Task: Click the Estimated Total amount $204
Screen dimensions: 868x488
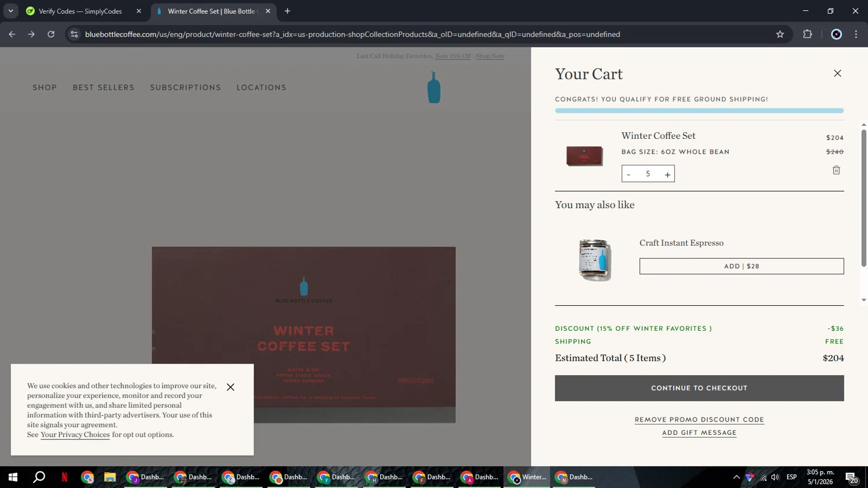Action: (833, 358)
